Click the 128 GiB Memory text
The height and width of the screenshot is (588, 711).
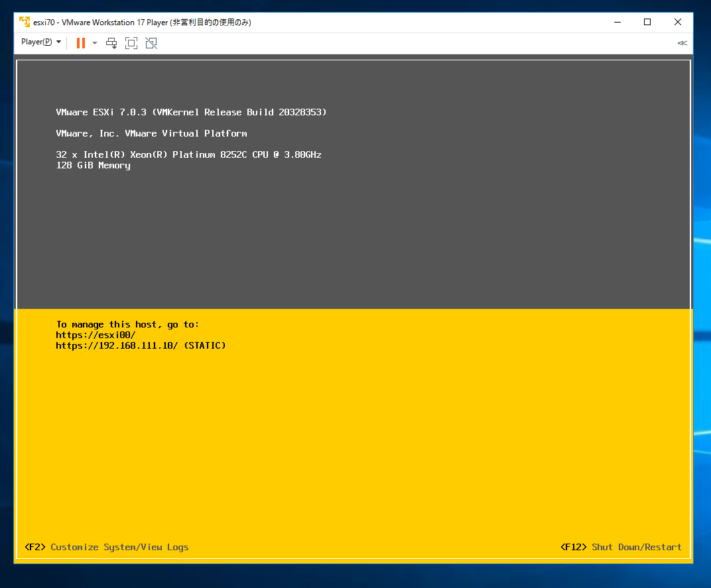(93, 166)
